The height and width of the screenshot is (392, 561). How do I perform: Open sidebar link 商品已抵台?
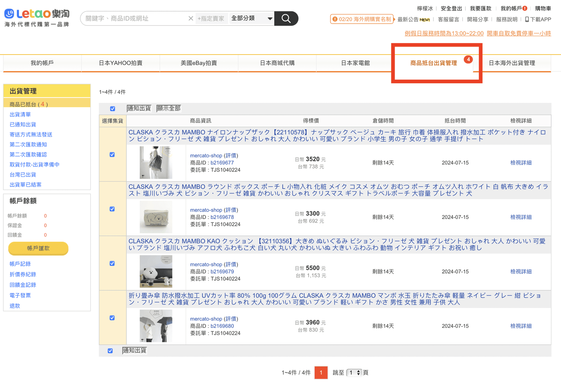pos(29,104)
